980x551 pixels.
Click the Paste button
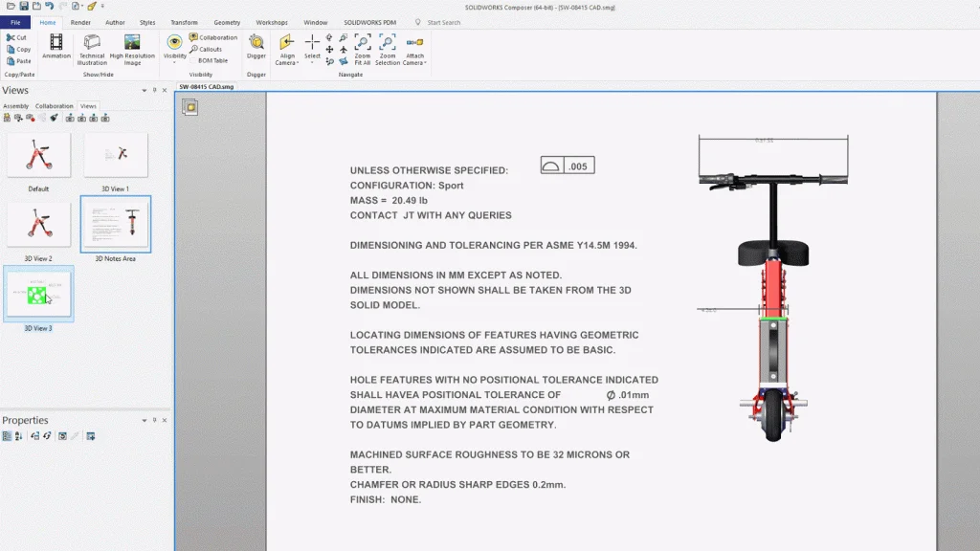(17, 60)
